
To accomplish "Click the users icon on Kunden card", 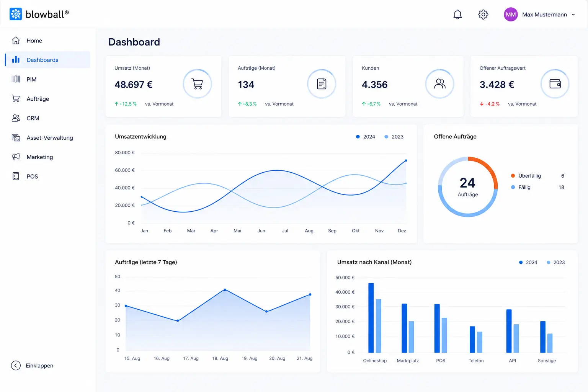I will (440, 84).
